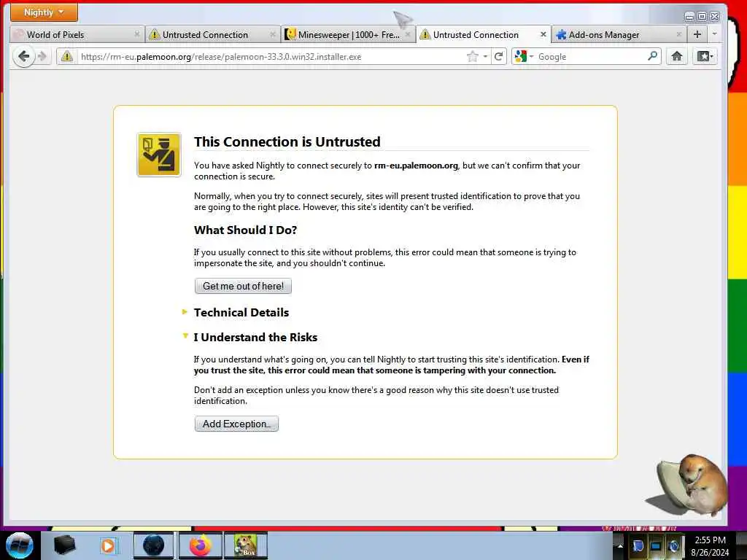This screenshot has height=560, width=747.
Task: Minimize the Nightly browser window
Action: (x=689, y=16)
